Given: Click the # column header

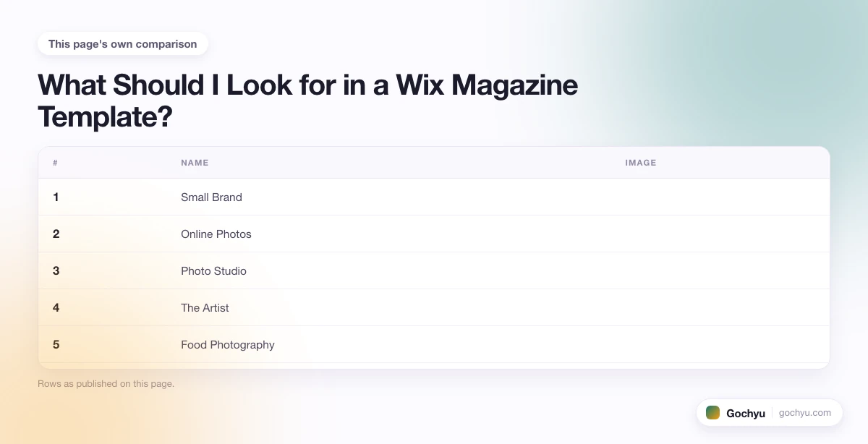Looking at the screenshot, I should click(x=55, y=163).
